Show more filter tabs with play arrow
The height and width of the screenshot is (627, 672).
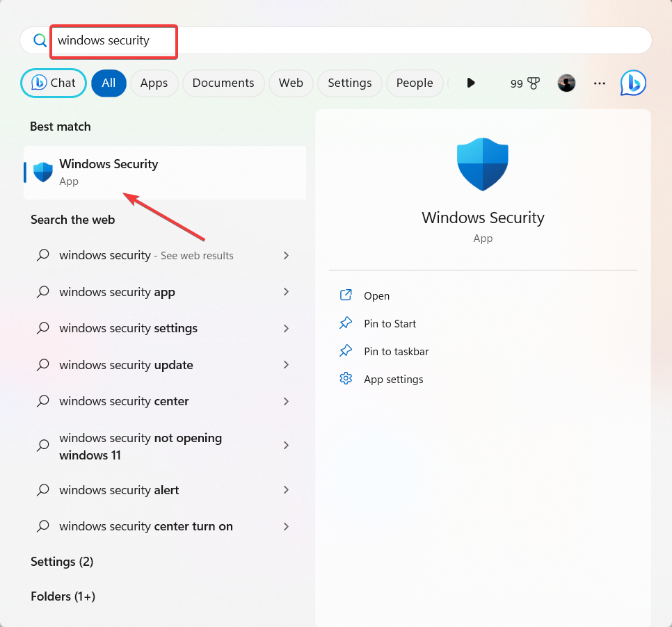point(471,83)
